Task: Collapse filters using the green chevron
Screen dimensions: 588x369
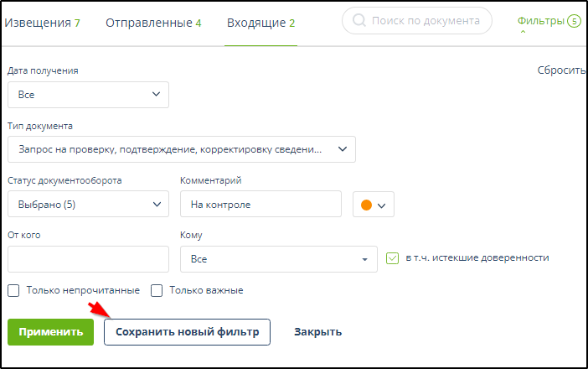Action: point(524,33)
